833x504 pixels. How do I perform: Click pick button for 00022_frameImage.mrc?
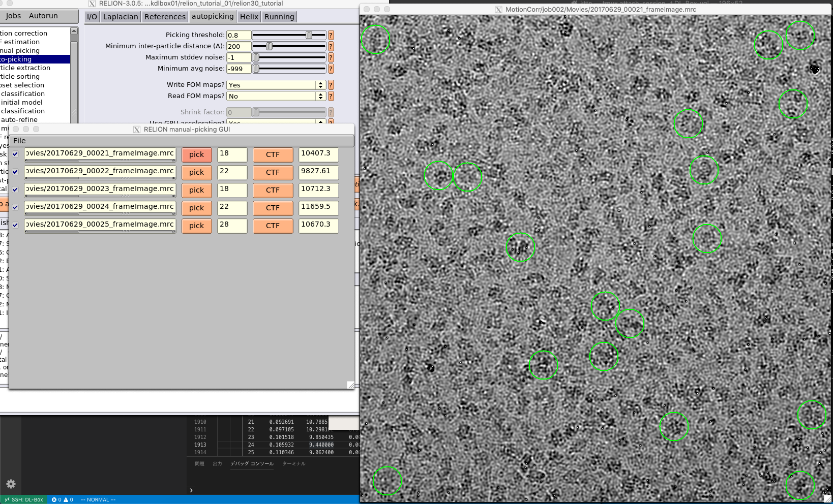pos(196,173)
